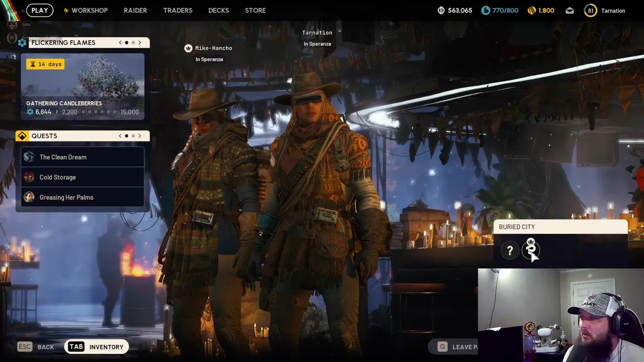Click the Flickering Flames gear icon
Image resolution: width=644 pixels, height=362 pixels.
22,43
